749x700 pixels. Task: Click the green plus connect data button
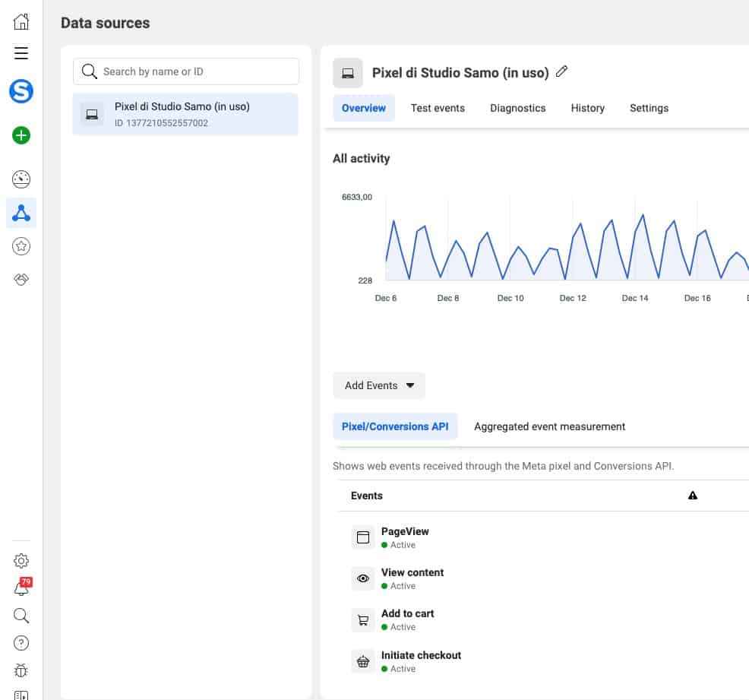tap(21, 135)
